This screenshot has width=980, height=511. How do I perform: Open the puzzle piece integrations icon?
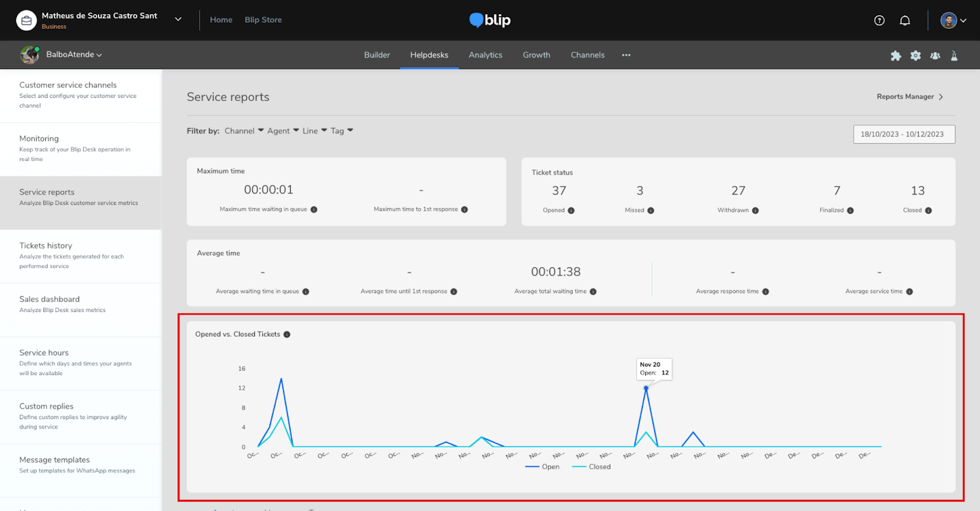pyautogui.click(x=895, y=56)
